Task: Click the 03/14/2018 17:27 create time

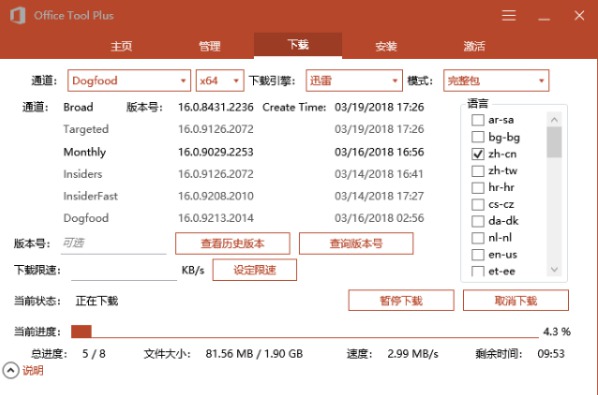Action: (379, 196)
